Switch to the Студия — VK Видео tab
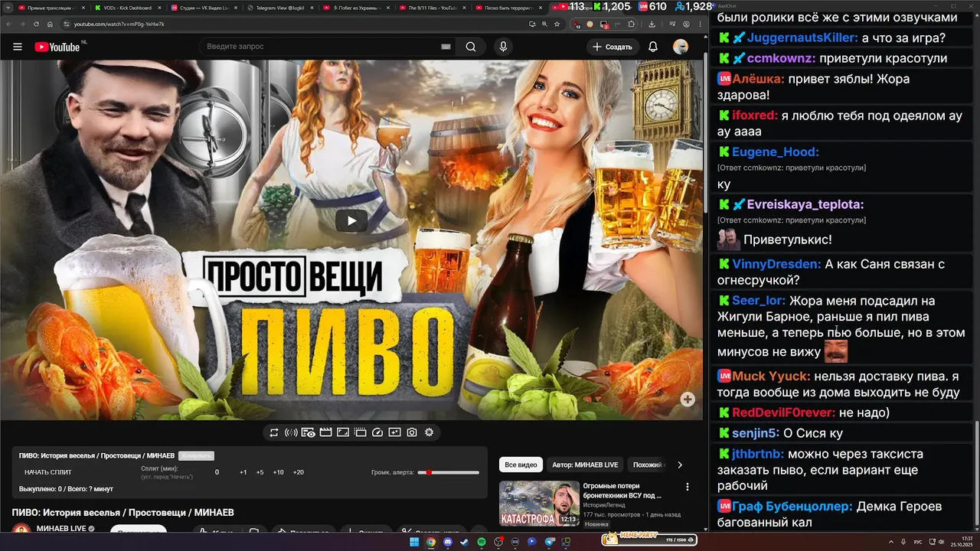980x551 pixels. pyautogui.click(x=204, y=8)
